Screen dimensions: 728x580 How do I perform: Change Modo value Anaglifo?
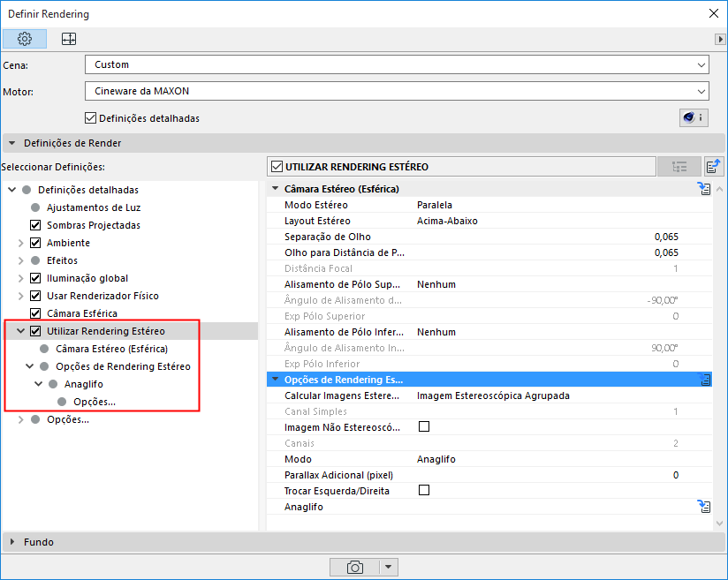tap(436, 459)
